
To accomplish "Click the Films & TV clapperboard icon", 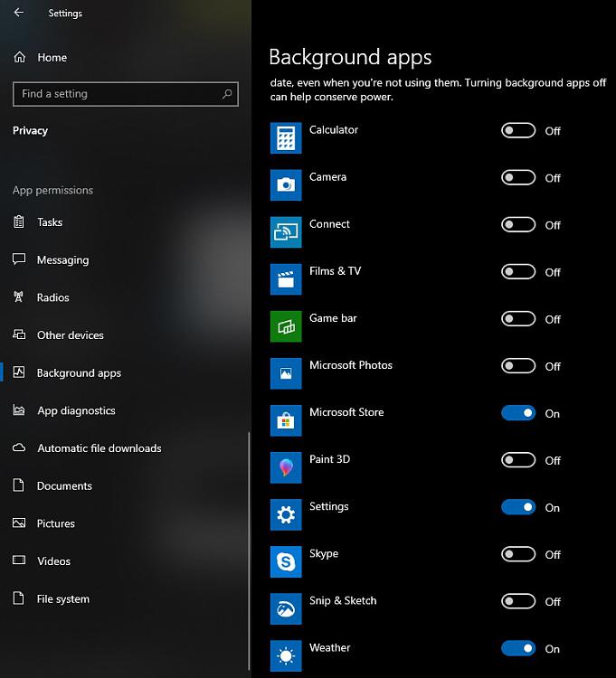I will 286,279.
